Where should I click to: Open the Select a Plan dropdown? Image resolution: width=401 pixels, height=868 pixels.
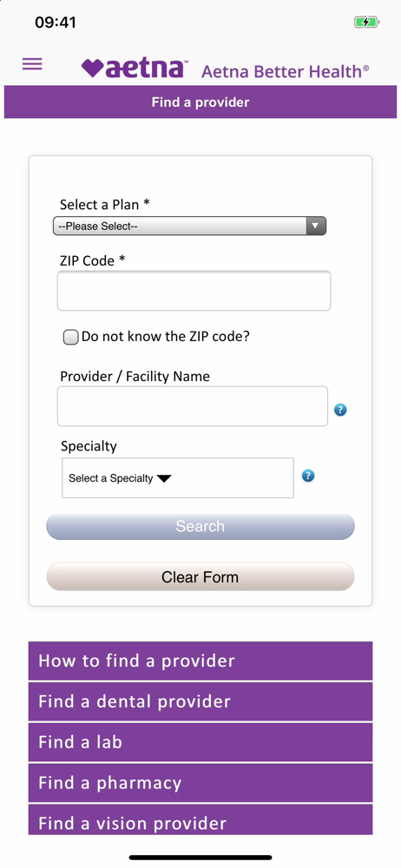(189, 226)
